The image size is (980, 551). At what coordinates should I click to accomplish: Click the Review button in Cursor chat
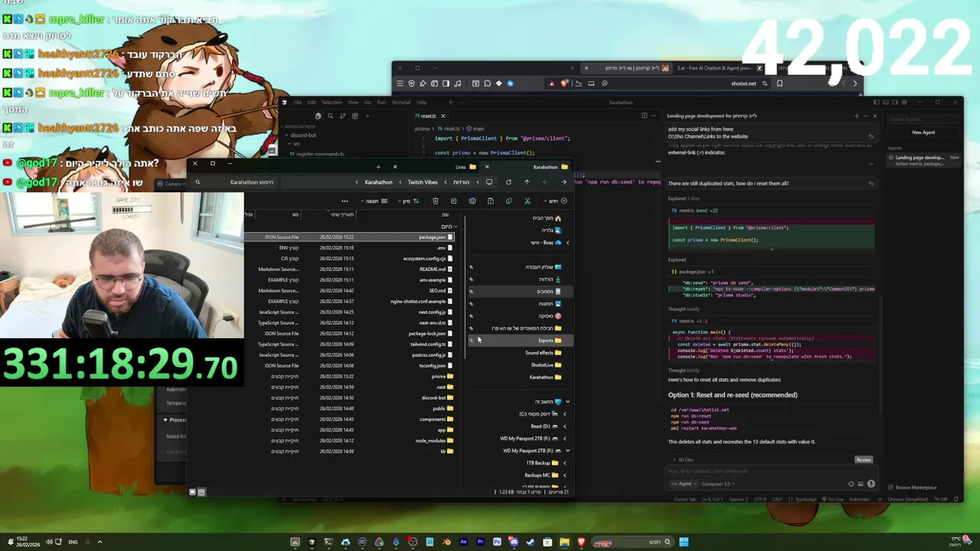864,460
